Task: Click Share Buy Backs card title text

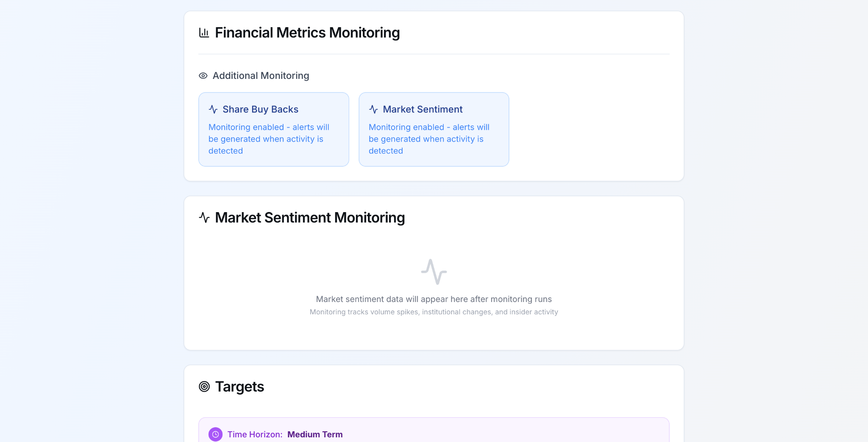Action: pyautogui.click(x=260, y=109)
